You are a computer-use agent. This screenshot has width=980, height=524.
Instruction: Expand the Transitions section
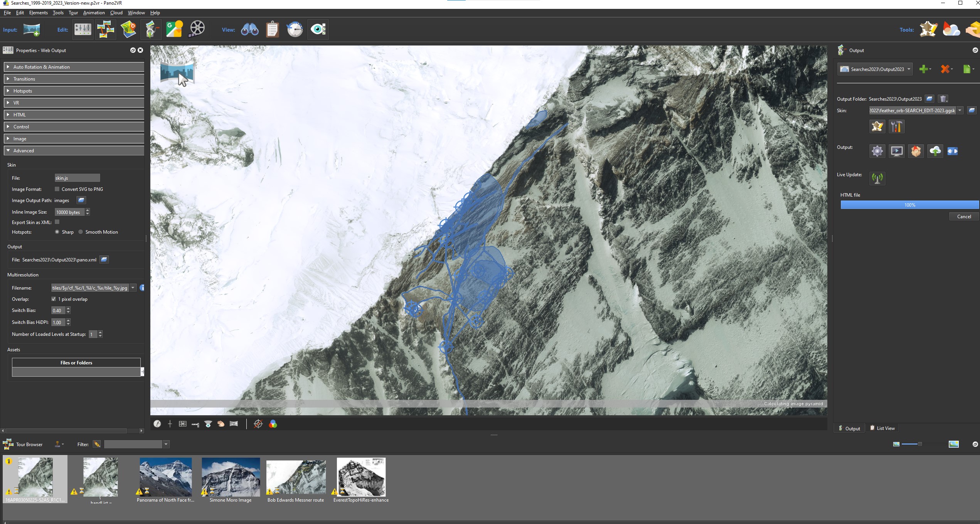click(74, 79)
